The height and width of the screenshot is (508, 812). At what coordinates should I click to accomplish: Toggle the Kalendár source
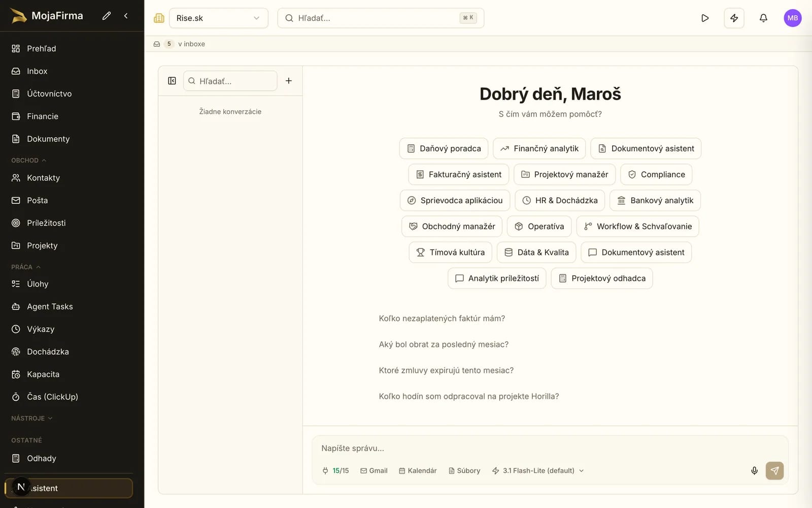[x=418, y=470]
